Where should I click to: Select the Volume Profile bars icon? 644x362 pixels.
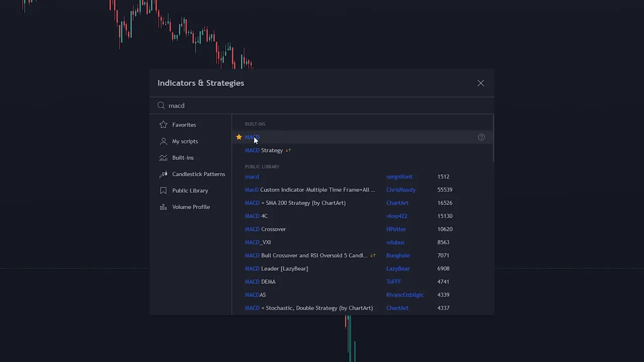(x=163, y=207)
